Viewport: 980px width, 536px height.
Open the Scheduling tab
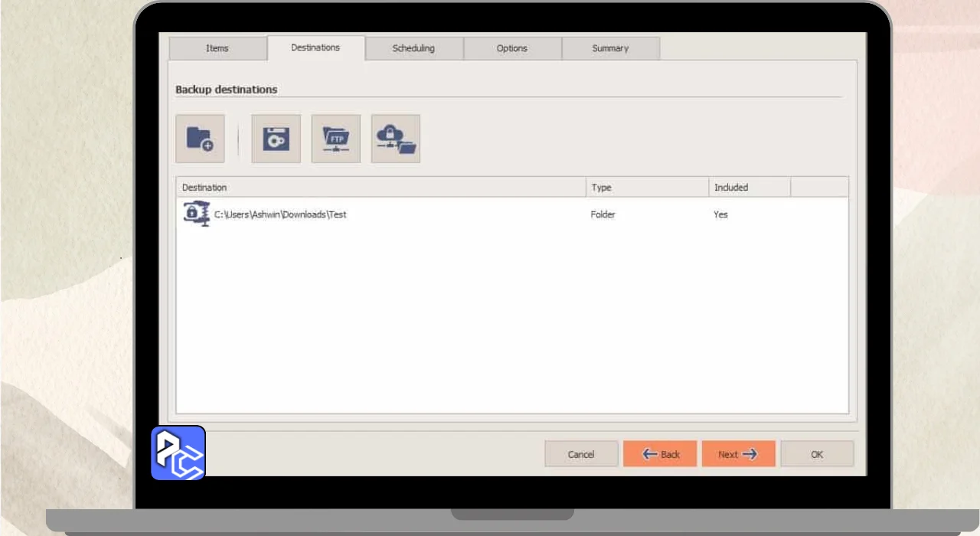coord(413,48)
